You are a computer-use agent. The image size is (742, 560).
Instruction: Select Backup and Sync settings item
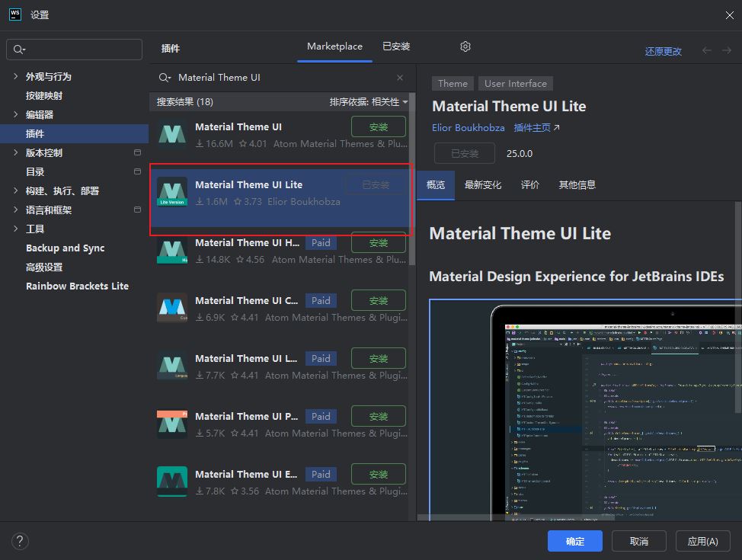tap(66, 248)
